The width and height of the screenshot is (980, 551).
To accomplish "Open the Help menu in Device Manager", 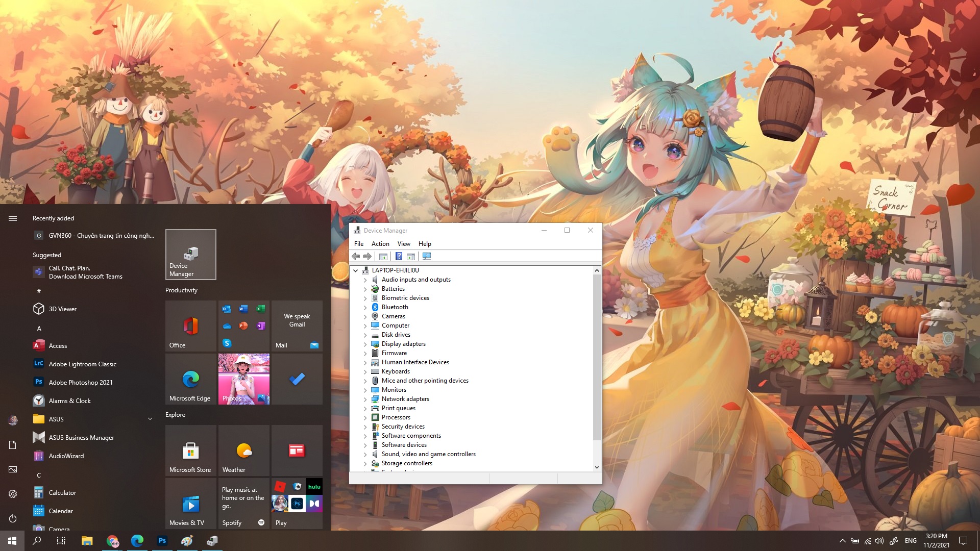I will (425, 244).
